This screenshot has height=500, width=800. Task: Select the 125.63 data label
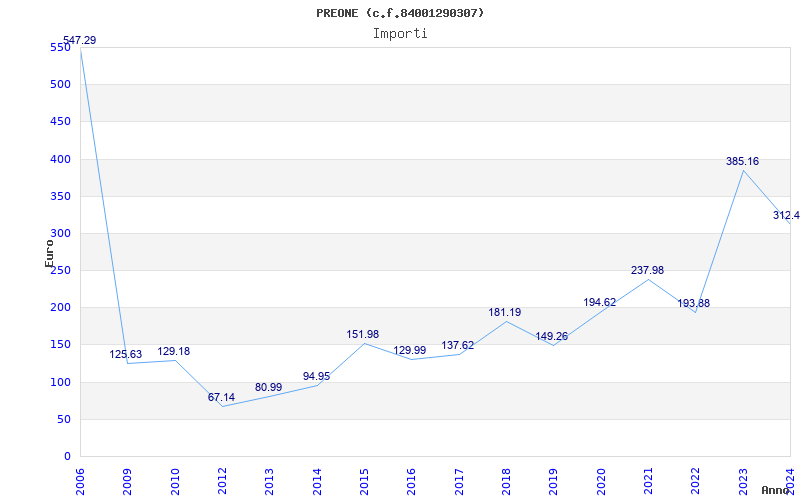pyautogui.click(x=126, y=354)
